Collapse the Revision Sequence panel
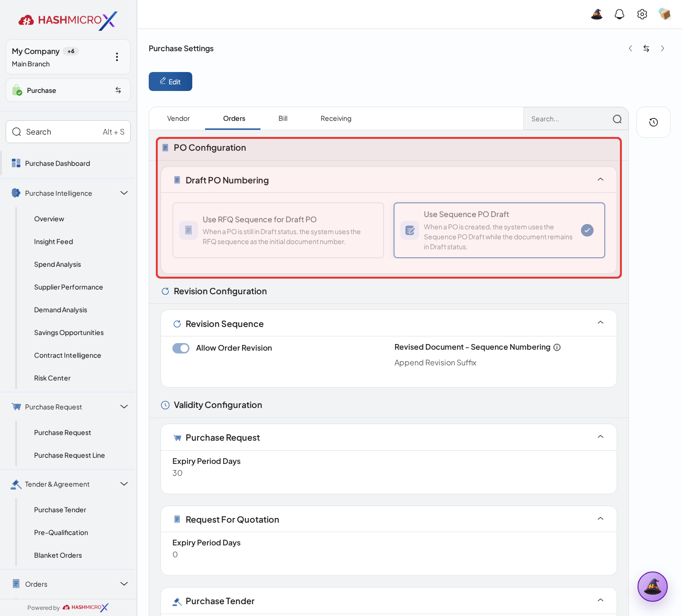Screen dimensions: 682x616 pos(601,323)
